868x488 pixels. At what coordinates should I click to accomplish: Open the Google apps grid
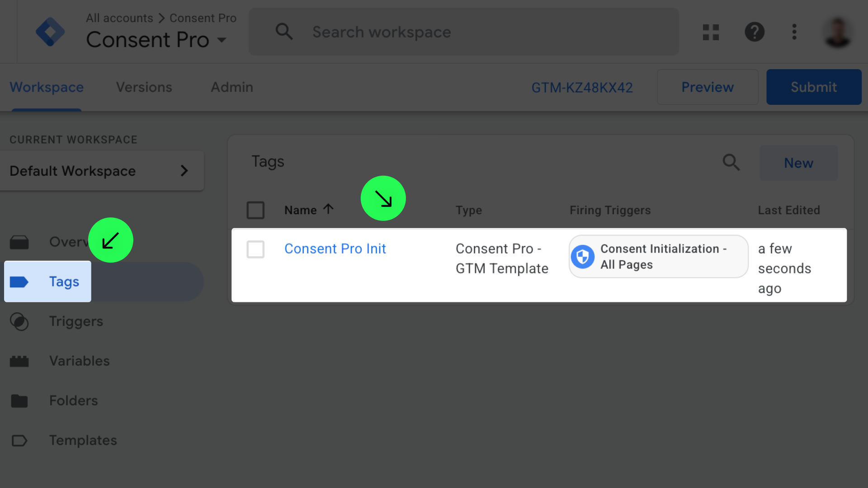pos(711,32)
